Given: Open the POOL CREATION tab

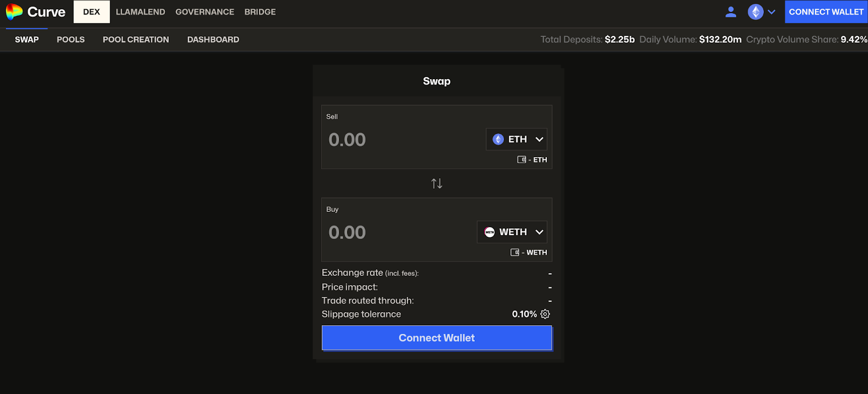Looking at the screenshot, I should (x=136, y=40).
